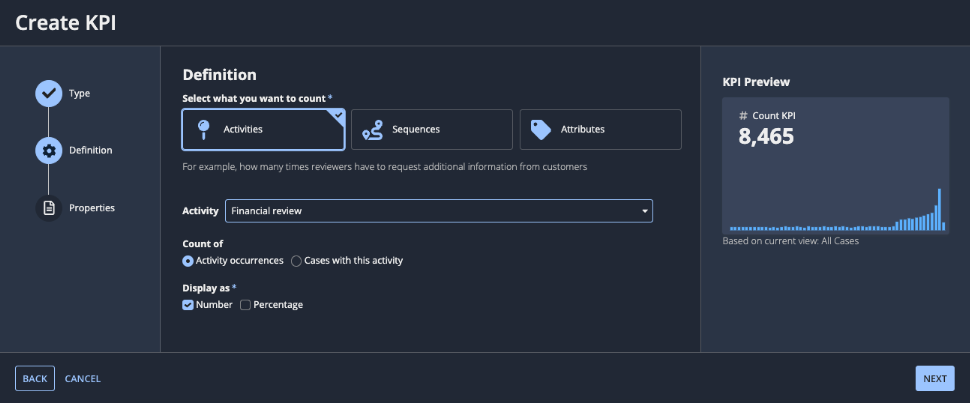Click the Count KPI hash icon
970x403 pixels.
pyautogui.click(x=743, y=116)
